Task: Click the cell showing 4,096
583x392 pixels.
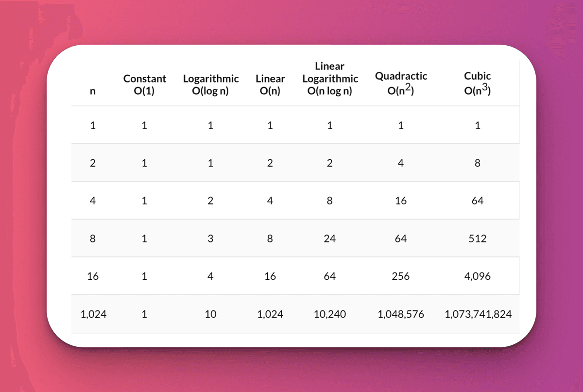Action: tap(478, 276)
